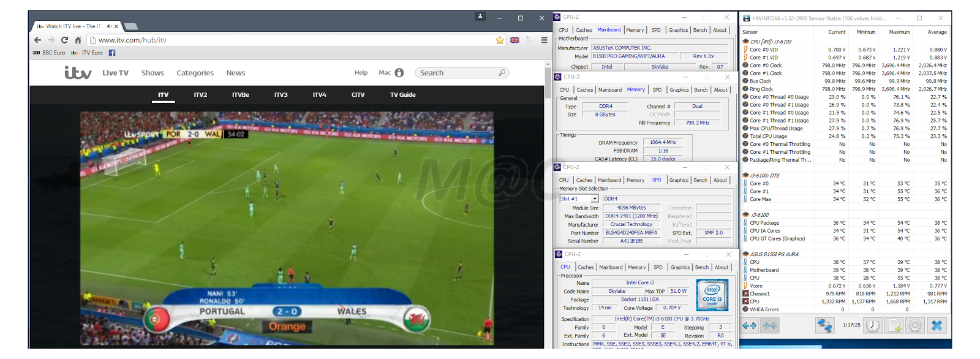Open Graphics tab in CPU-Z Memory window
Viewport: 980px width, 359px height.
pyautogui.click(x=679, y=90)
